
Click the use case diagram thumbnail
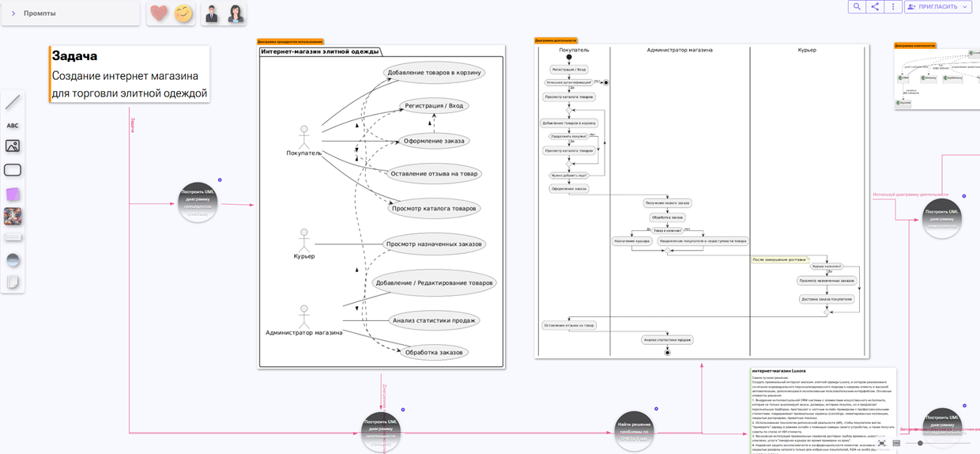[x=382, y=206]
